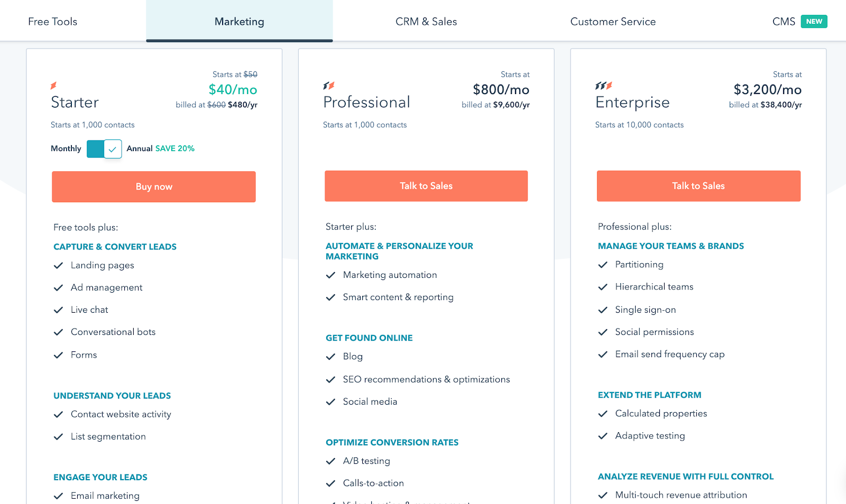
Task: Click Talk to Sales under Professional
Action: [426, 186]
